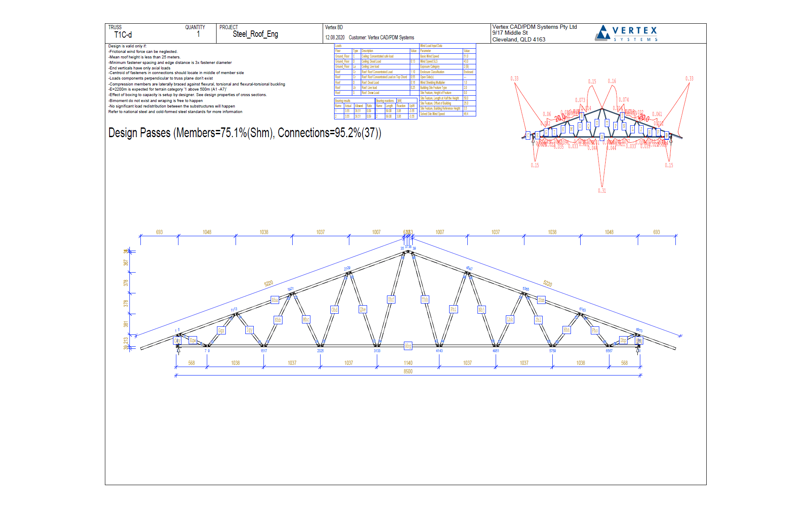The image size is (812, 508).
Task: Click the date 12.08.2020 in the title block
Action: [x=335, y=38]
